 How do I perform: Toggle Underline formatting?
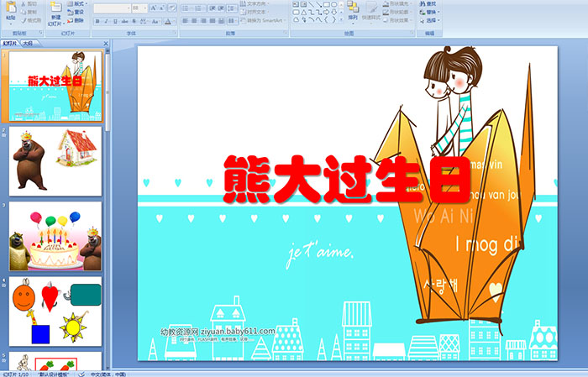pyautogui.click(x=115, y=21)
